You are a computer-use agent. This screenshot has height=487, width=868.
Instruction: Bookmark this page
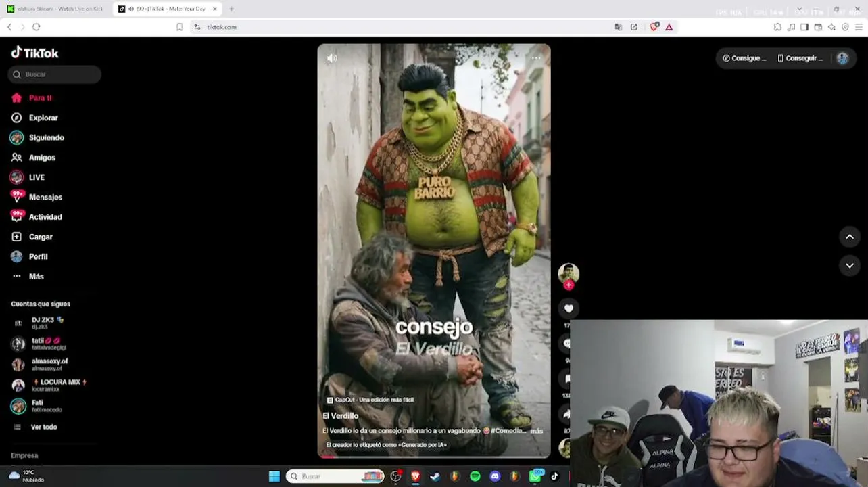coord(179,27)
